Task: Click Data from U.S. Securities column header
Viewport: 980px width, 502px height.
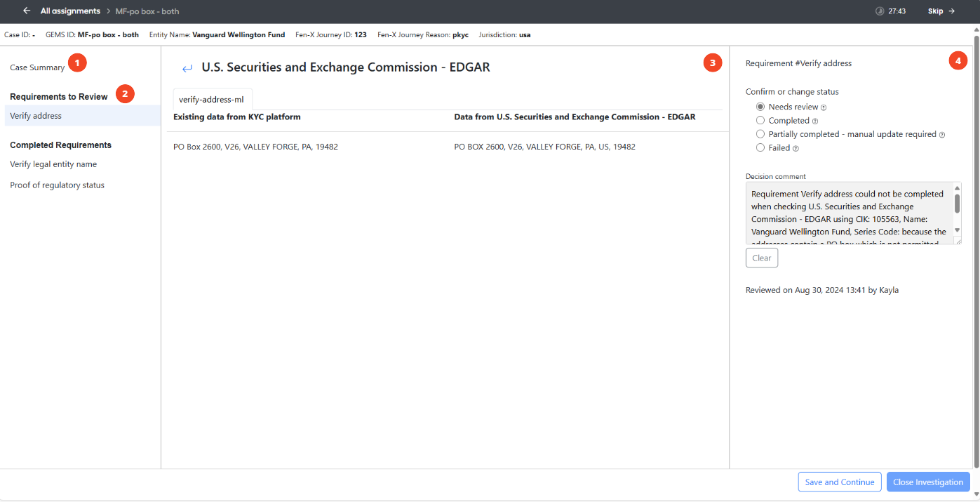Action: click(575, 117)
